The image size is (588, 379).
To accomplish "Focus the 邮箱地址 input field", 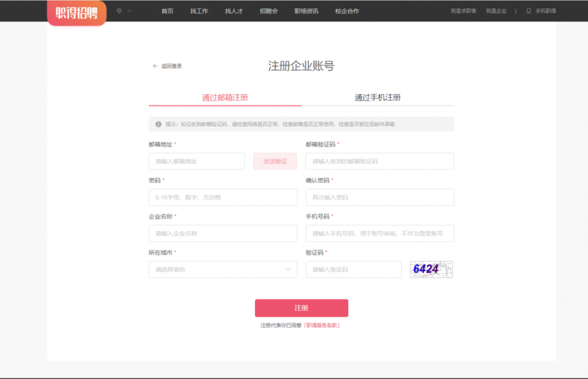I will 197,161.
